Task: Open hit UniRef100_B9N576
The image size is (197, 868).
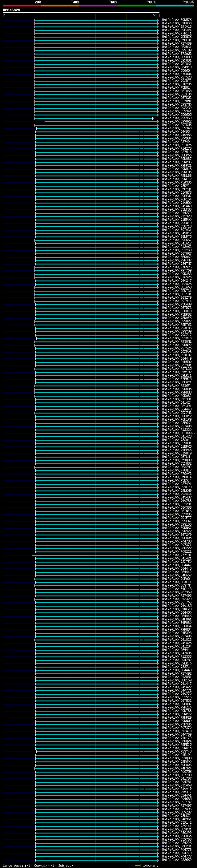Action: pos(177,20)
